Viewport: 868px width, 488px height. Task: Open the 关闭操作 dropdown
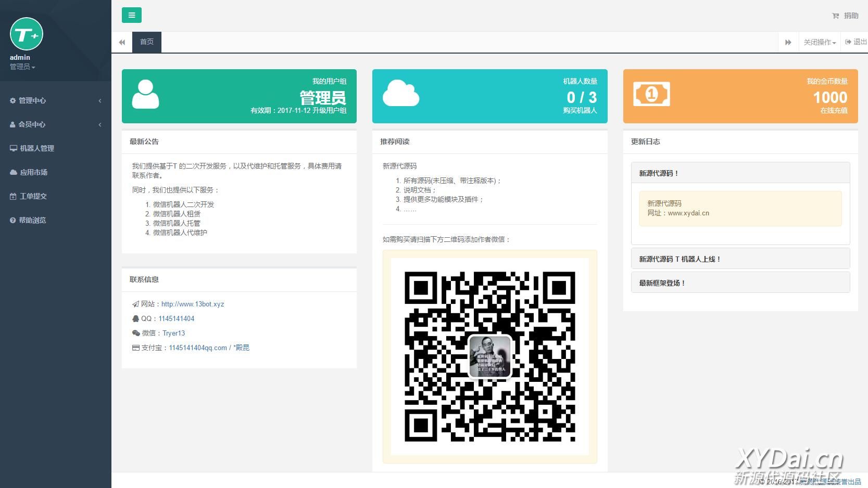tap(820, 42)
